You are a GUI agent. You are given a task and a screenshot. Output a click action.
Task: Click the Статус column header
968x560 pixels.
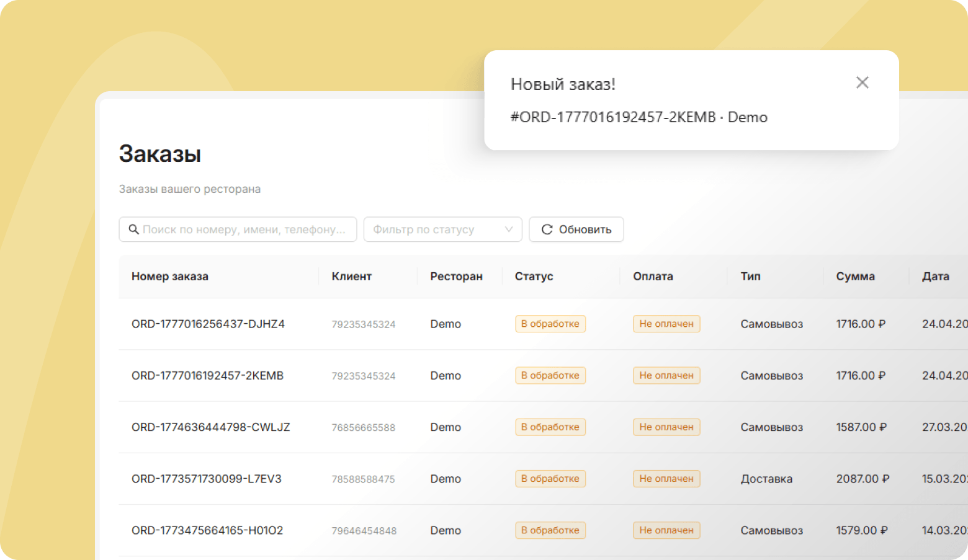pos(534,277)
